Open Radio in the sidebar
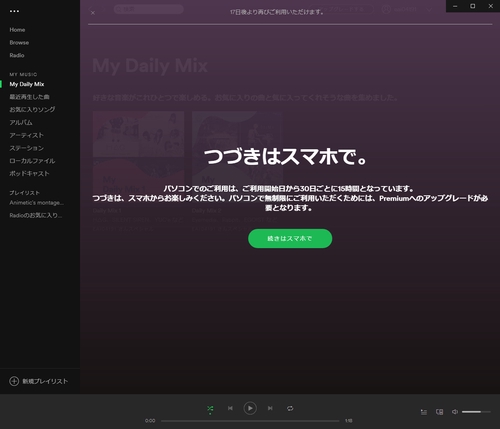 [x=17, y=55]
